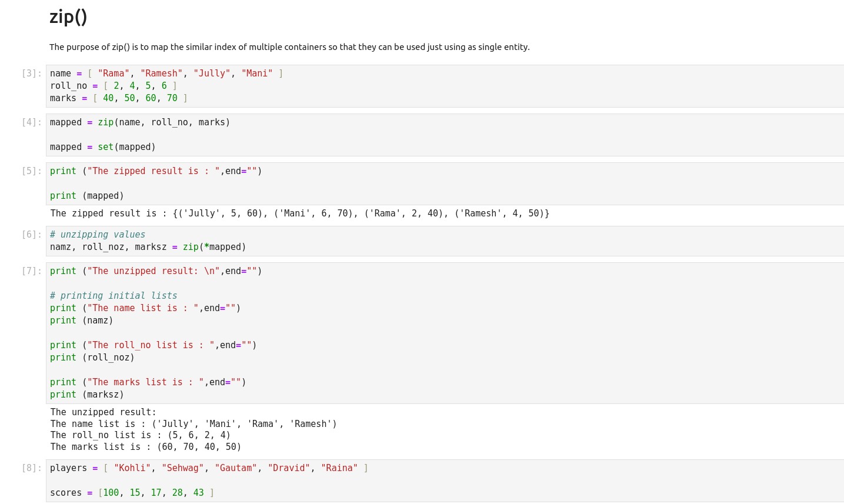Image resolution: width=844 pixels, height=504 pixels.
Task: Click the scores list line in cell 8
Action: 132,493
